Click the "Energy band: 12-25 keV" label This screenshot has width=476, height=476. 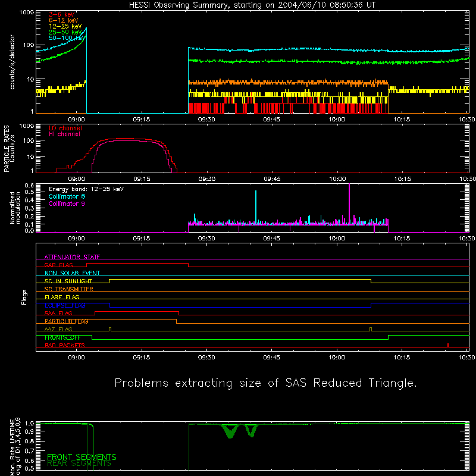pos(86,189)
